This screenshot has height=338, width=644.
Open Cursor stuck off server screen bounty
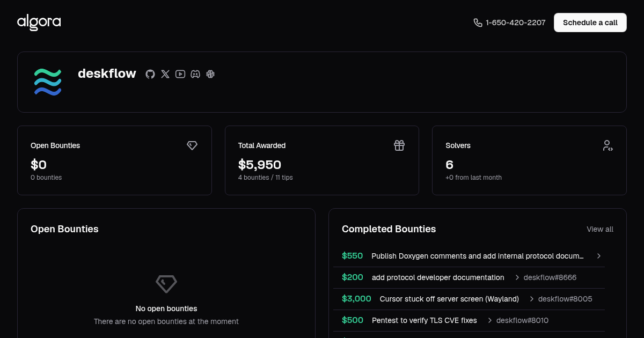tap(449, 299)
